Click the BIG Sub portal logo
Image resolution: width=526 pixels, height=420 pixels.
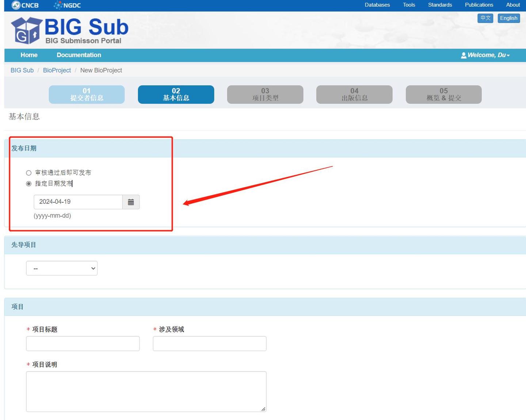70,31
